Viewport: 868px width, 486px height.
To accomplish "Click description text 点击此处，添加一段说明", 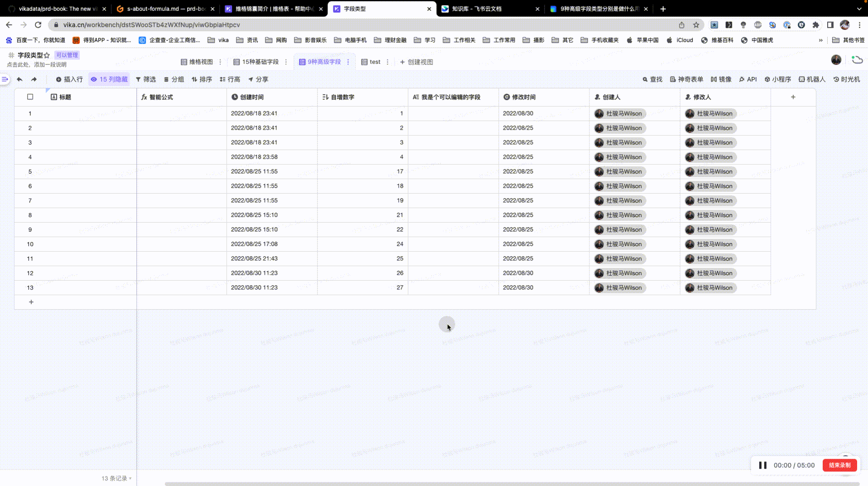I will pyautogui.click(x=37, y=65).
